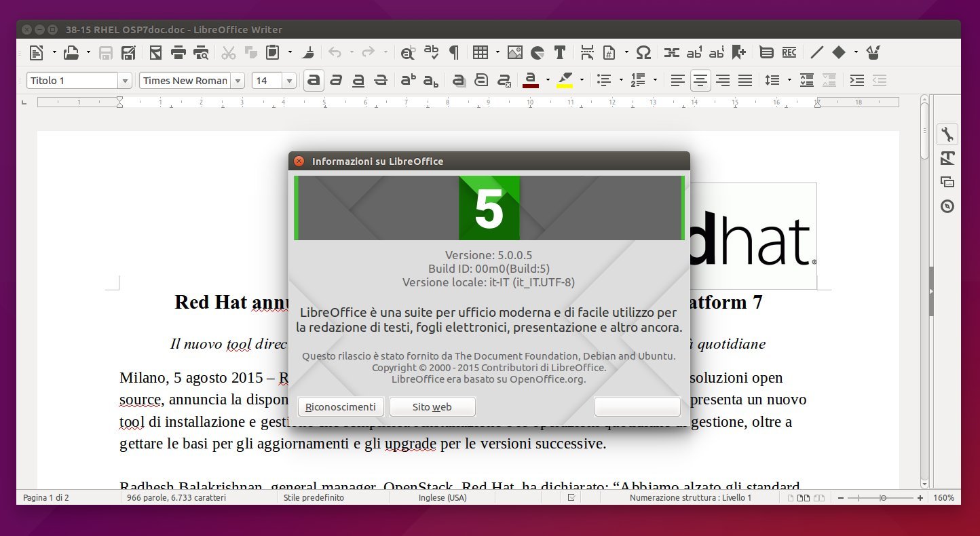Open Find & Replace tool
This screenshot has width=980, height=536.
pos(407,52)
